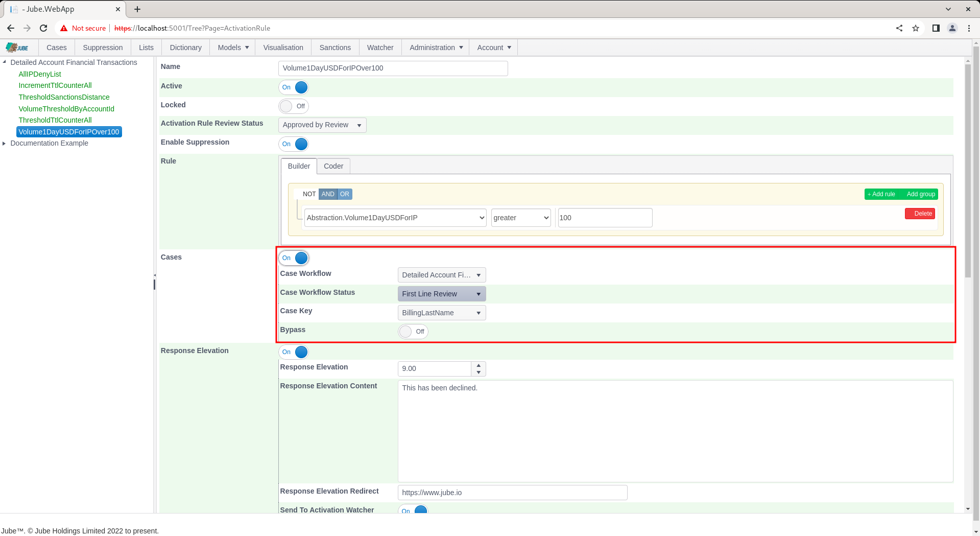This screenshot has height=536, width=980.
Task: Increase Response Elevation value
Action: (x=479, y=365)
